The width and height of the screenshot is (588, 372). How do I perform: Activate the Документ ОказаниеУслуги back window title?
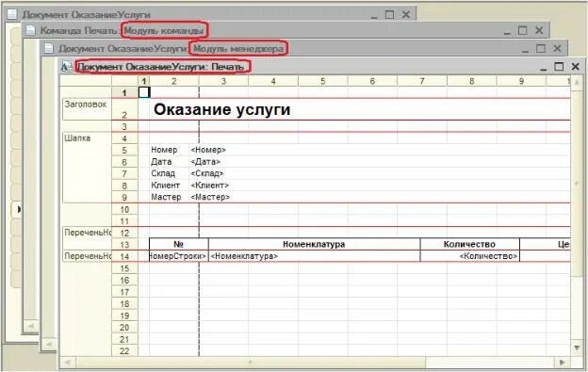86,15
